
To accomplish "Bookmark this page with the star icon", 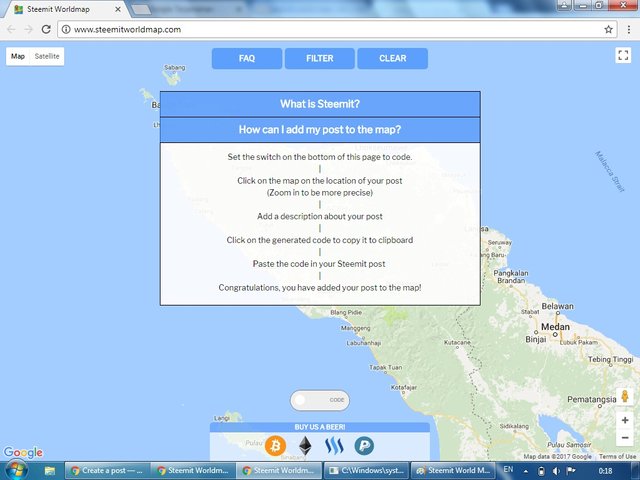I will pyautogui.click(x=609, y=29).
